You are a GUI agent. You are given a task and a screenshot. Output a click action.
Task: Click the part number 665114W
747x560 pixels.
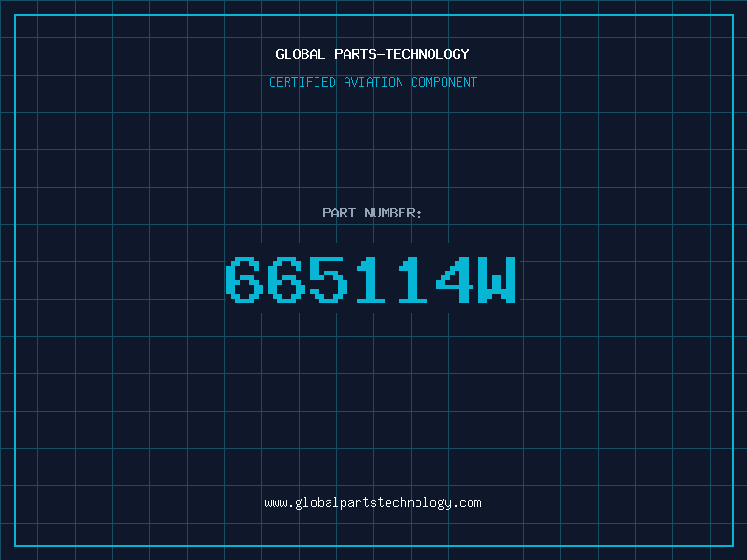[x=371, y=280]
